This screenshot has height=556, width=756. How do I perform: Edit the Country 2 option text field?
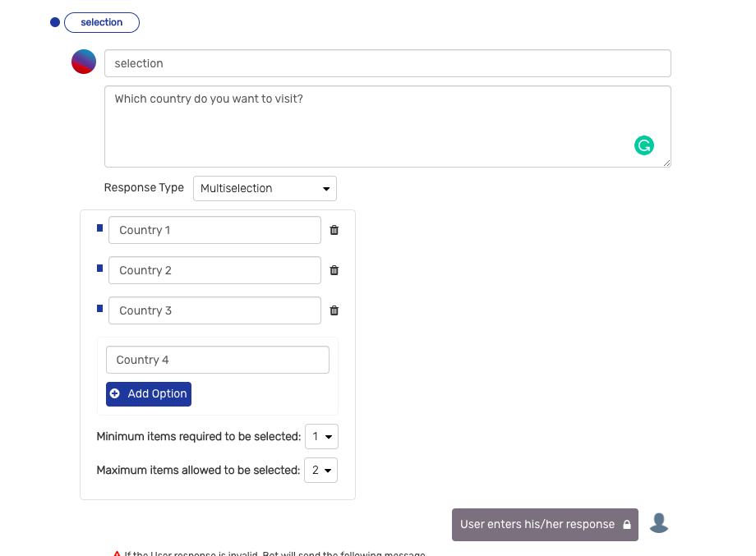214,270
